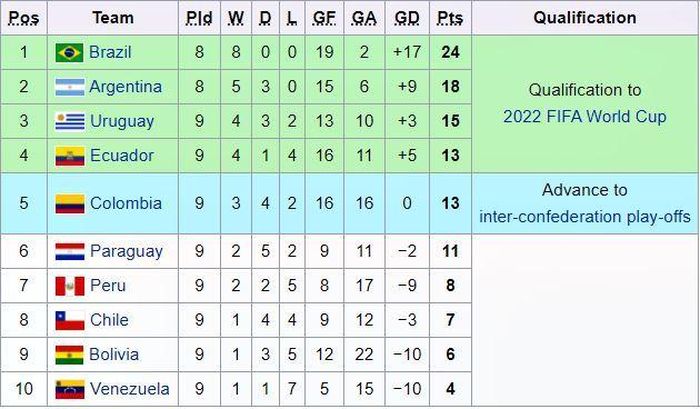Click the Pts column header abbreviation
The image size is (700, 409).
pos(450,18)
